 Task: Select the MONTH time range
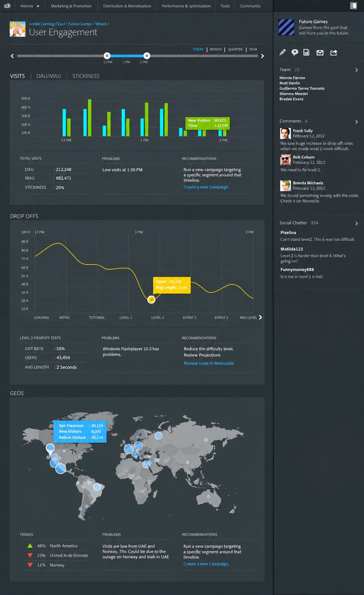(216, 49)
